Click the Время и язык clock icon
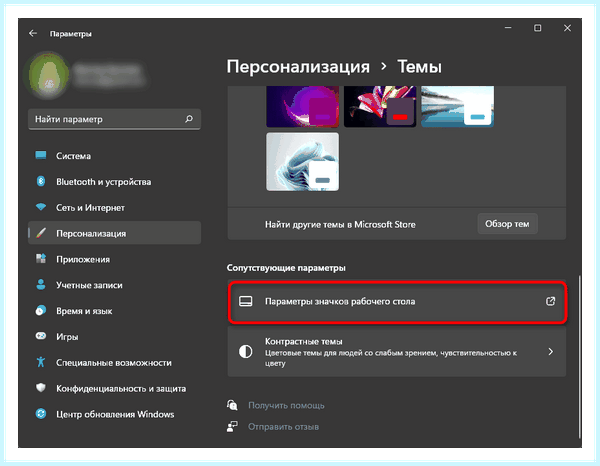 41,310
